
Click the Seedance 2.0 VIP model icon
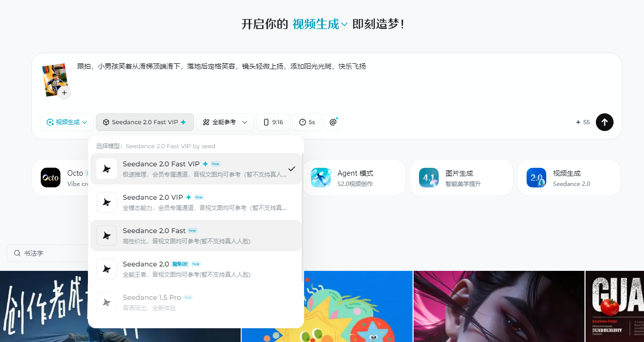pyautogui.click(x=107, y=202)
